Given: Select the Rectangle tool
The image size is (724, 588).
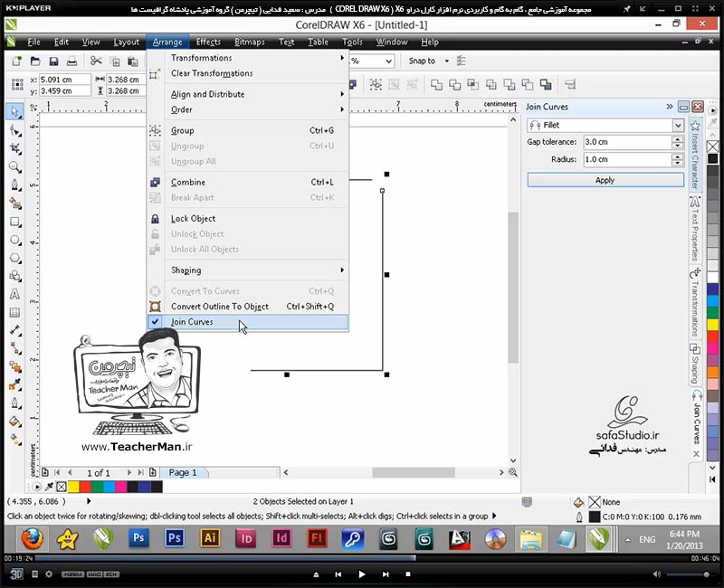Looking at the screenshot, I should point(14,222).
